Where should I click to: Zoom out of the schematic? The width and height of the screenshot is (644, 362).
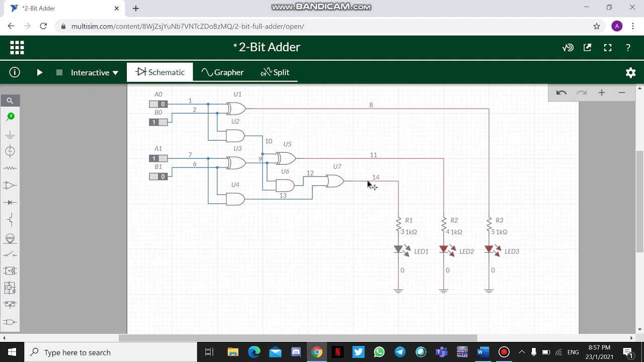(x=622, y=93)
